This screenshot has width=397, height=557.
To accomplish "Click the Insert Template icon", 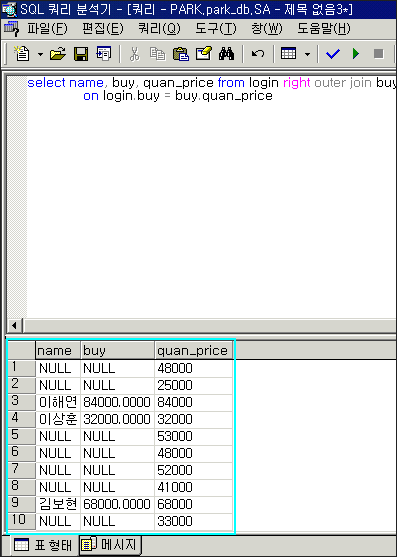I will (x=103, y=54).
